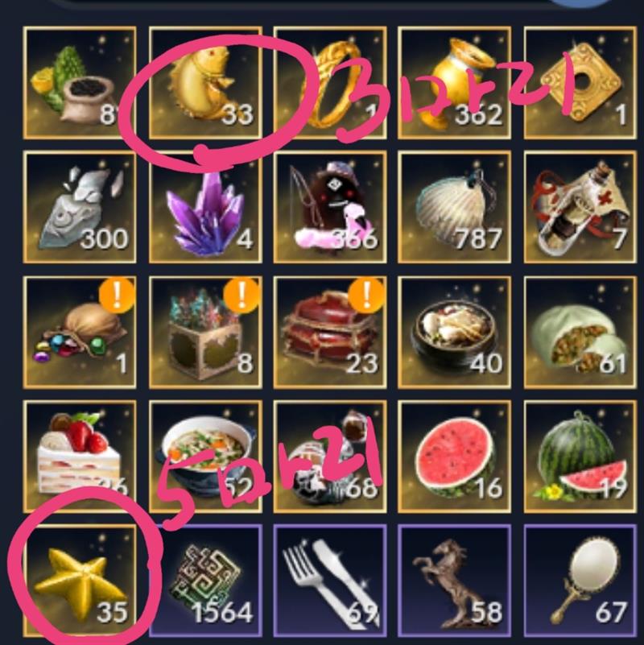
Task: Select the white seashell with count 787
Action: [x=454, y=207]
